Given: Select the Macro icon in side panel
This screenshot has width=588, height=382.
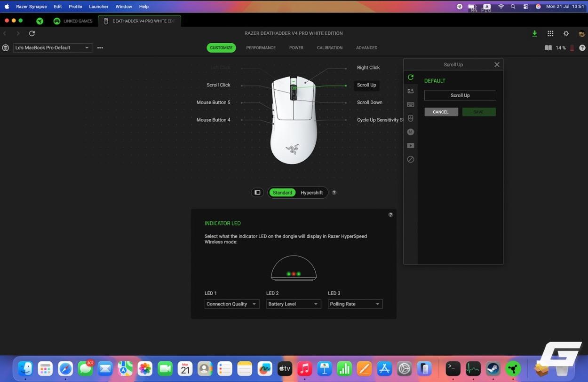Looking at the screenshot, I should (411, 132).
